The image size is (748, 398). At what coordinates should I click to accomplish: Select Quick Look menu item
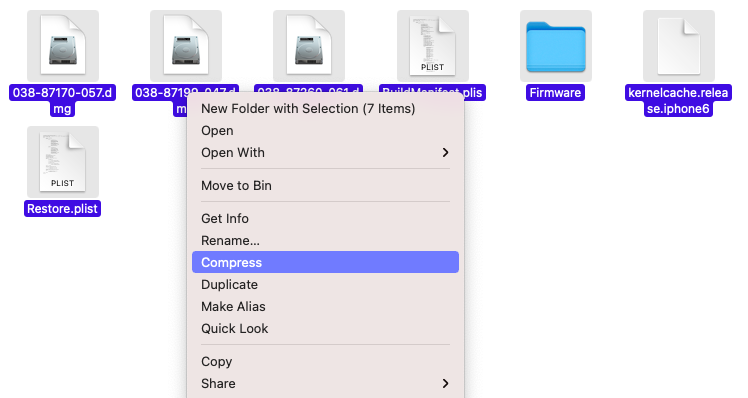pos(325,328)
